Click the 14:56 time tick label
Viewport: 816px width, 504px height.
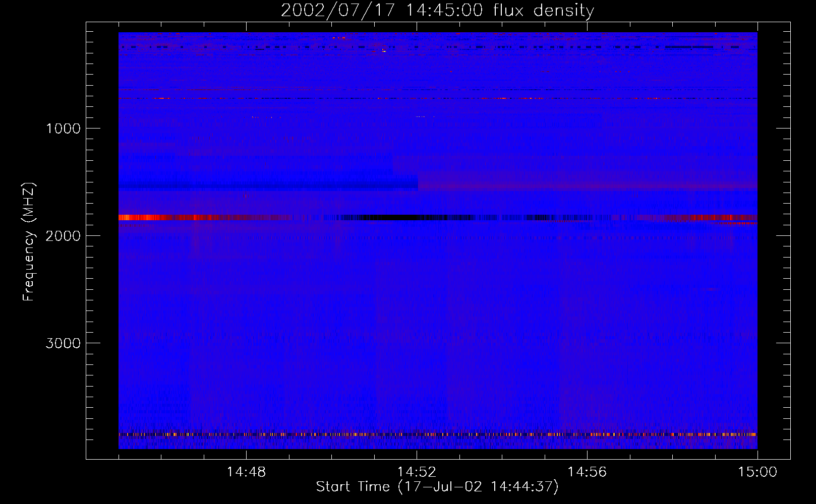click(x=587, y=472)
